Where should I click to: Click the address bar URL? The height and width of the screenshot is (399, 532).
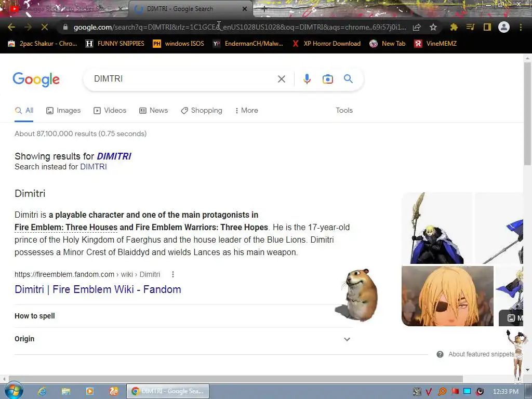[240, 27]
